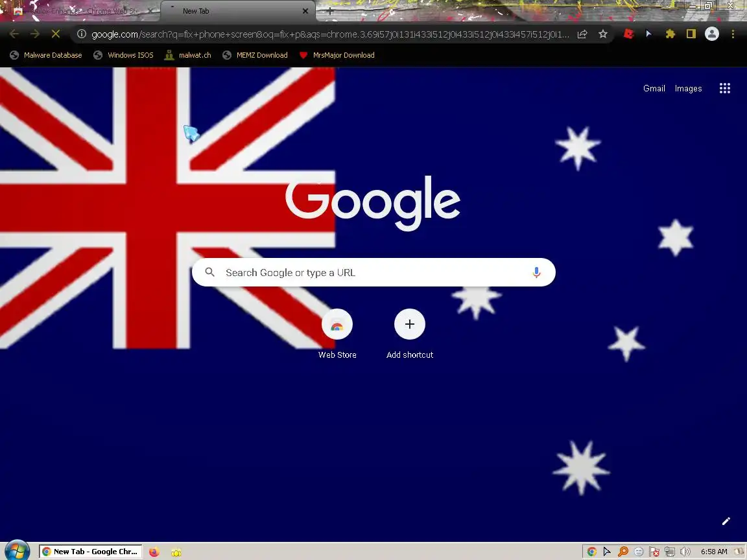Open the network tray icon
The width and height of the screenshot is (747, 560).
tap(669, 552)
